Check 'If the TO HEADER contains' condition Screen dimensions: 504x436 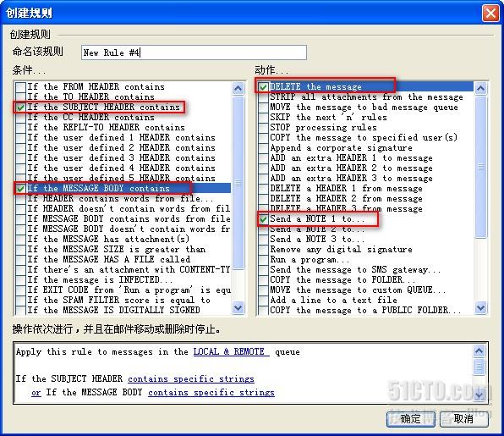pos(21,97)
